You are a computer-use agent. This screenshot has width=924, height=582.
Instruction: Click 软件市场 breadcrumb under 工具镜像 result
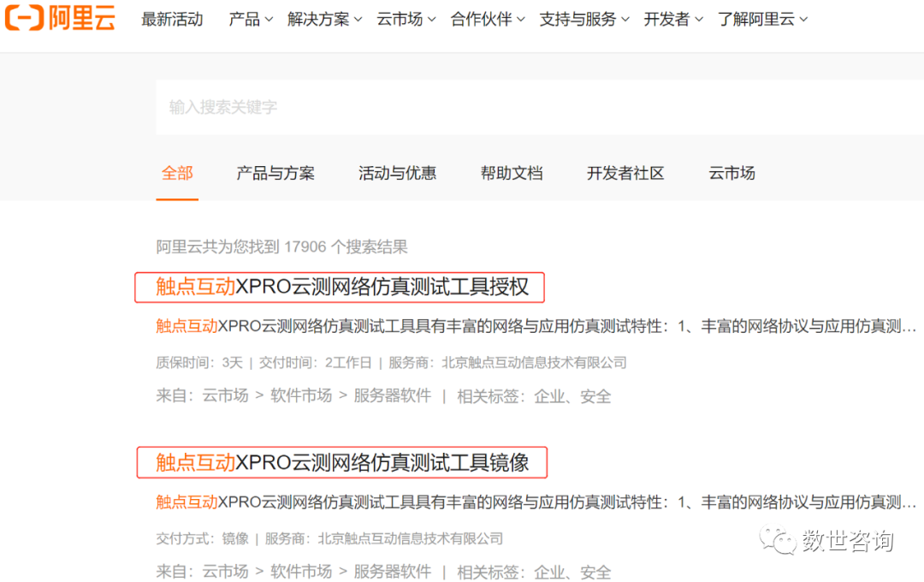[x=301, y=572]
